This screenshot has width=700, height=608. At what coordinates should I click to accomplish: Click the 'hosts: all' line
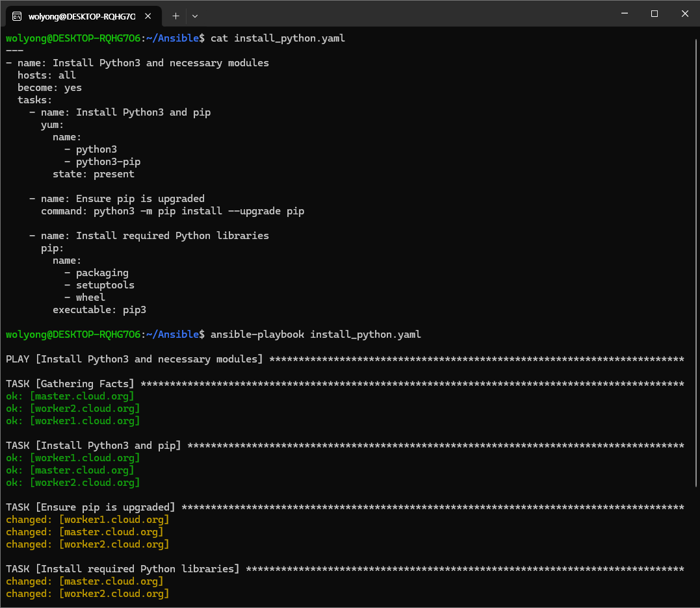tap(47, 75)
